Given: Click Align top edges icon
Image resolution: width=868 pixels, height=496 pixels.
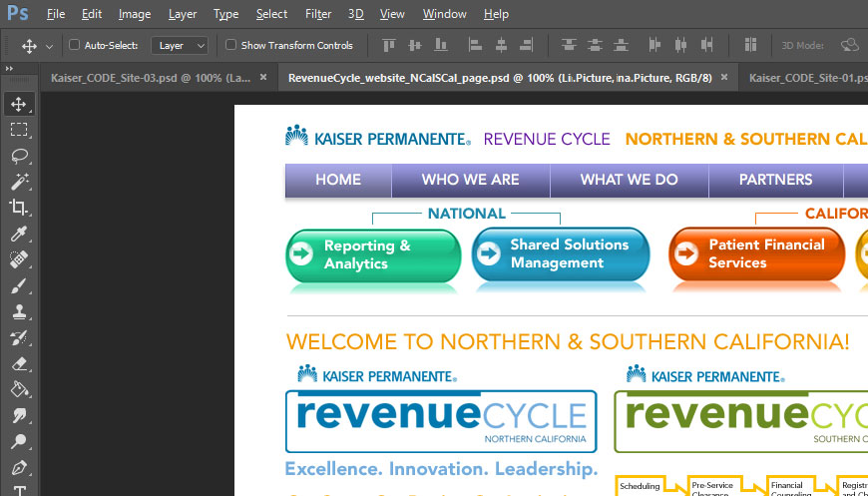Looking at the screenshot, I should click(x=389, y=45).
